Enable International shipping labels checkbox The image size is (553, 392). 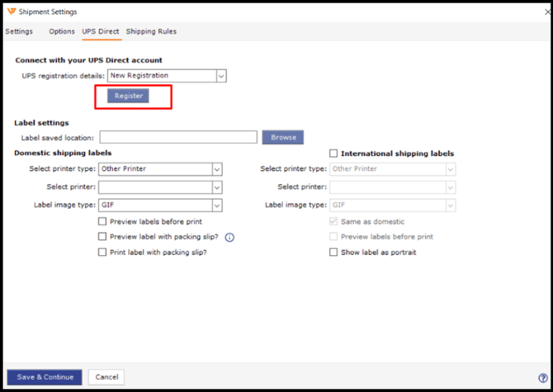[333, 153]
